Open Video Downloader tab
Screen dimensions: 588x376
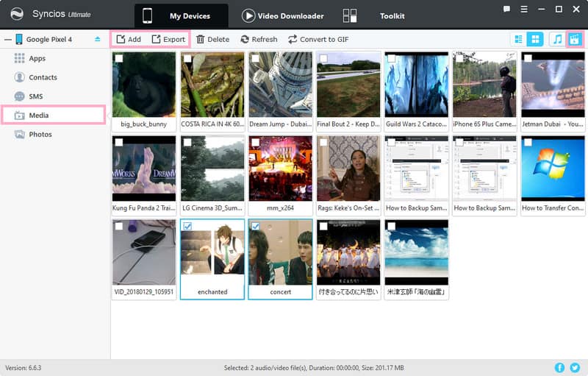coord(282,15)
